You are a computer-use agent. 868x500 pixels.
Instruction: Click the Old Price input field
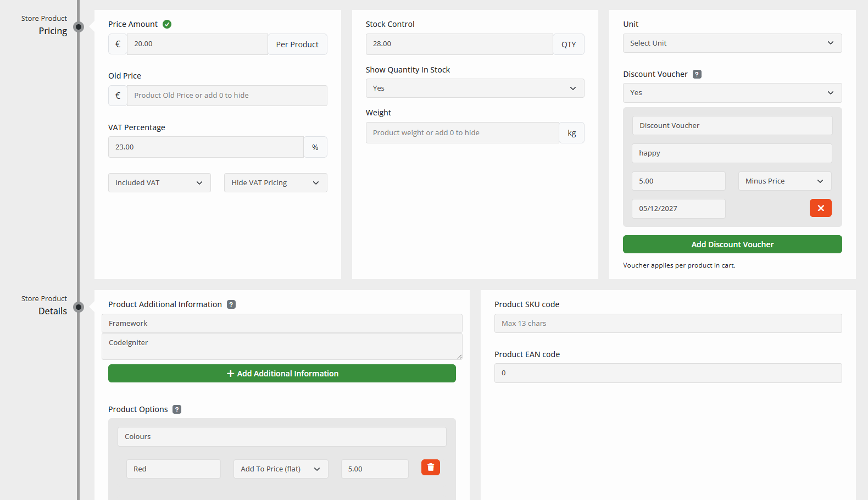[227, 96]
